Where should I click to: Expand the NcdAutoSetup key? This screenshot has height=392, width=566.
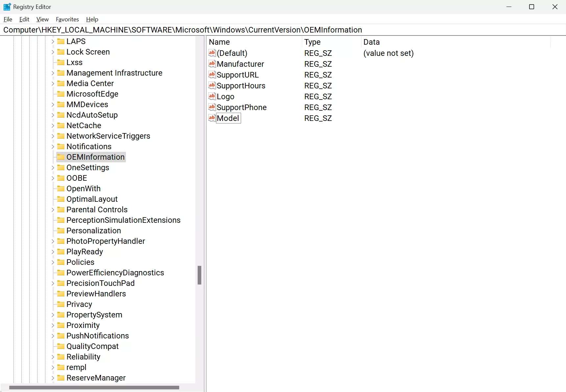(x=53, y=115)
